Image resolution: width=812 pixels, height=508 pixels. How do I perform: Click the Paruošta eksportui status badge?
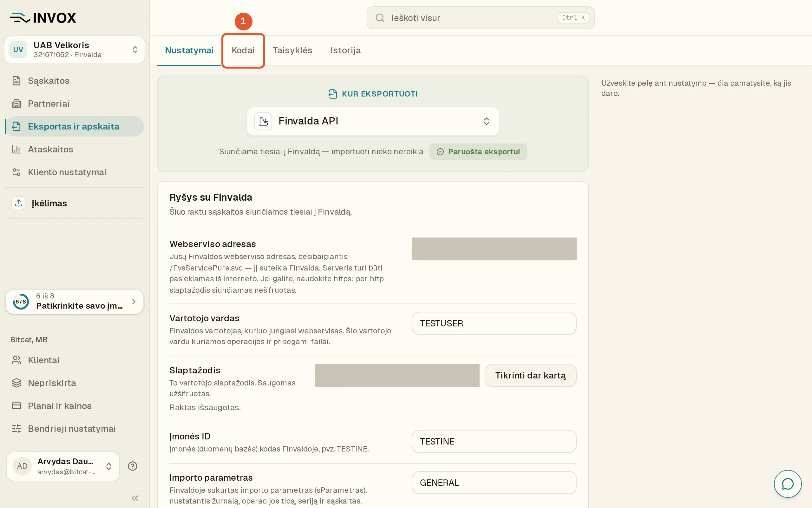(478, 152)
